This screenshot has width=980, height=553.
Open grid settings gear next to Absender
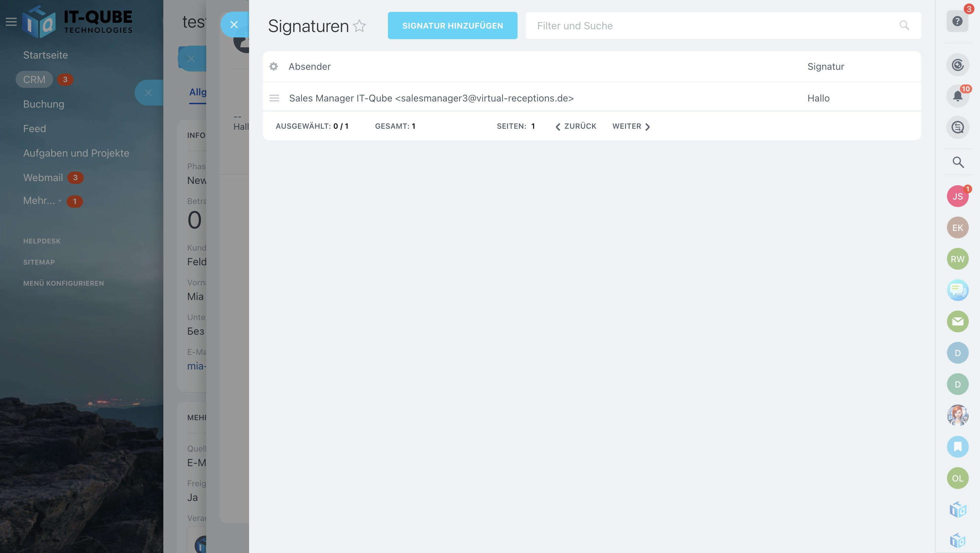[x=274, y=67]
